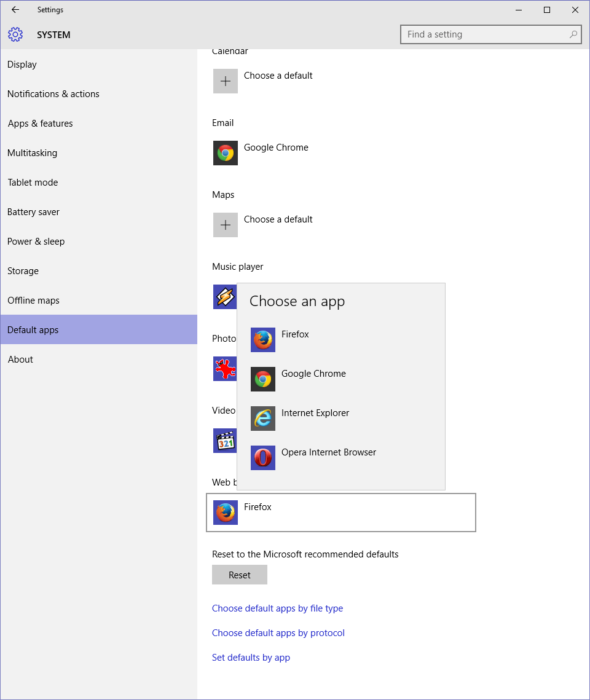
Task: Click the Media Player Classic video icon
Action: pos(224,441)
